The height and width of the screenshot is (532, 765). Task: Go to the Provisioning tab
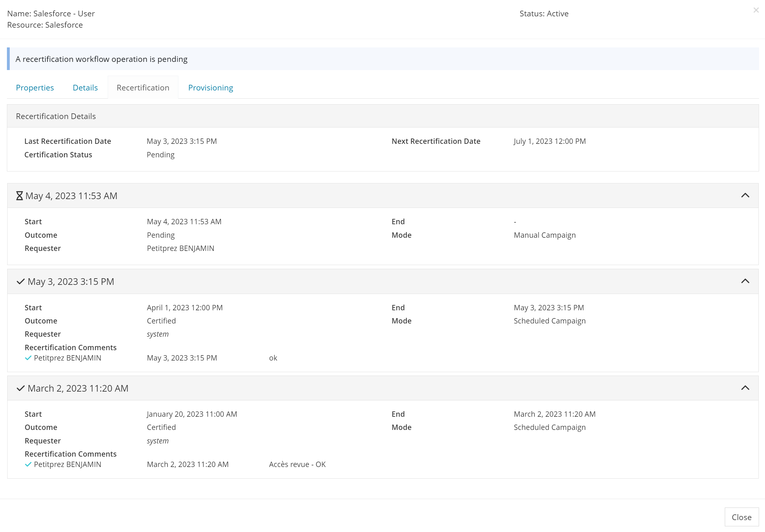[x=211, y=88]
